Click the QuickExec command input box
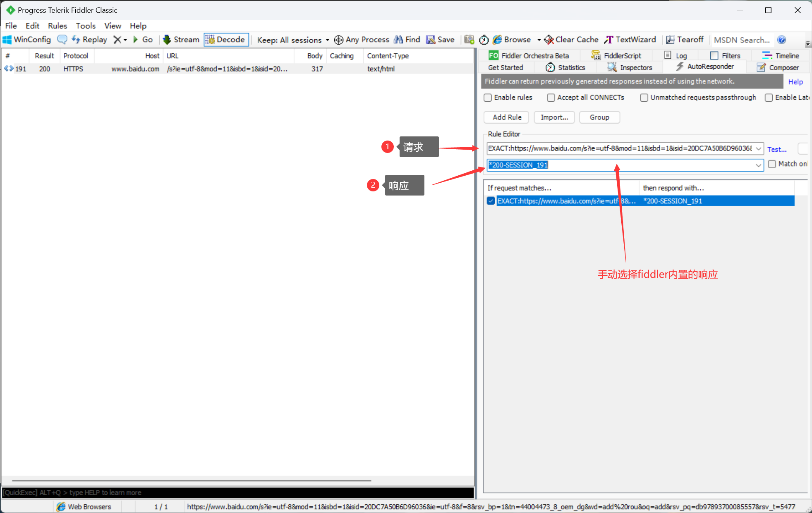Image resolution: width=812 pixels, height=513 pixels. coord(238,492)
